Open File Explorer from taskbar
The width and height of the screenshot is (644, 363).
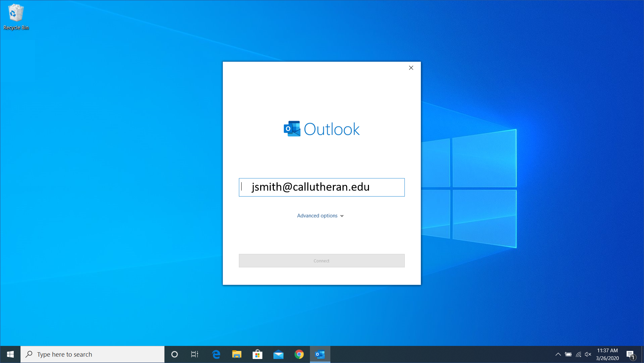[x=237, y=354]
